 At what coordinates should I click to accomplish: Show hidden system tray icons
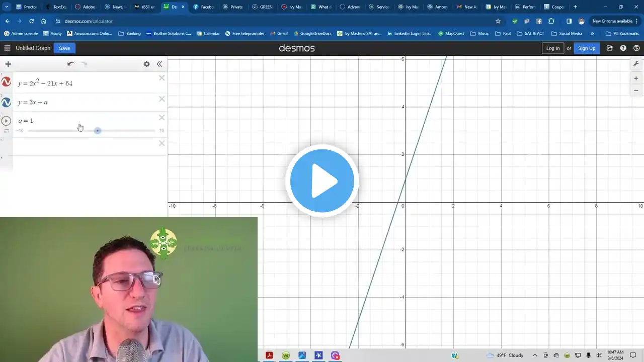(535, 355)
